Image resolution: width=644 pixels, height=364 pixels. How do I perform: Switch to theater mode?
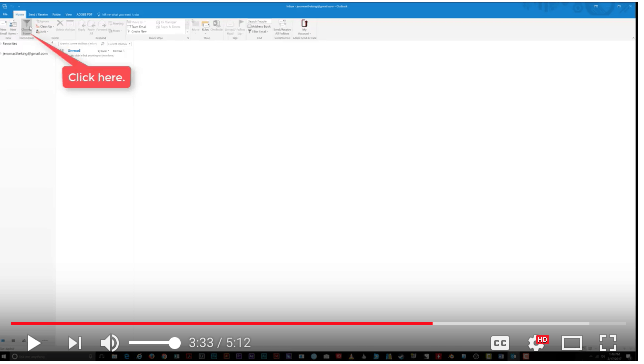click(x=572, y=343)
